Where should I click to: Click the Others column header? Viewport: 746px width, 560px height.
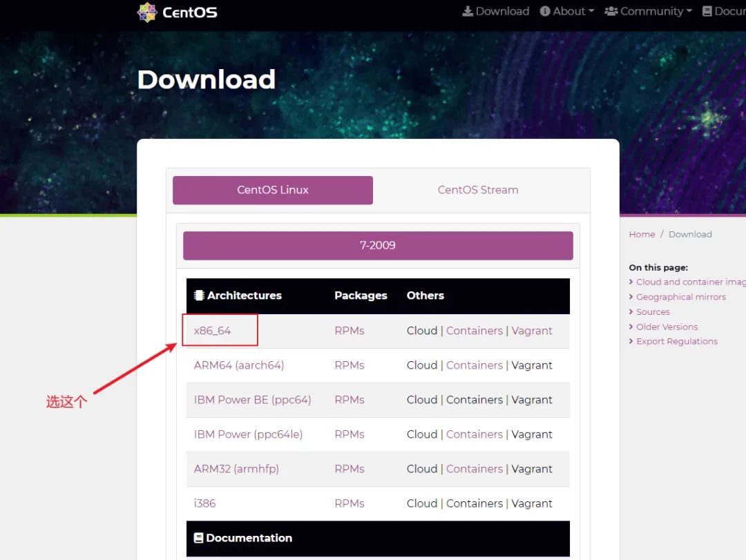click(x=425, y=296)
